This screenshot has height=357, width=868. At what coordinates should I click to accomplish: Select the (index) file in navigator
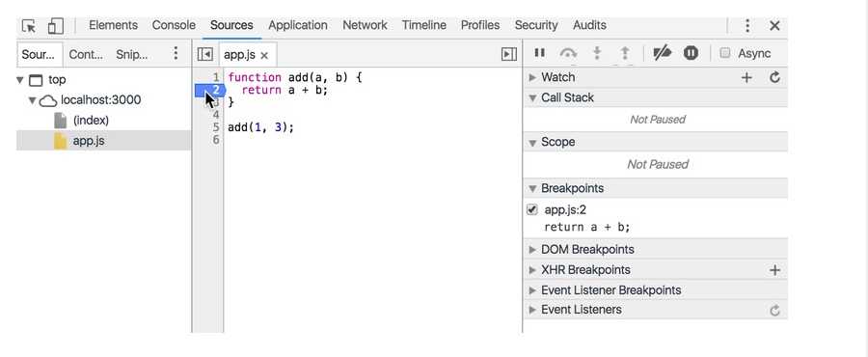click(x=91, y=121)
